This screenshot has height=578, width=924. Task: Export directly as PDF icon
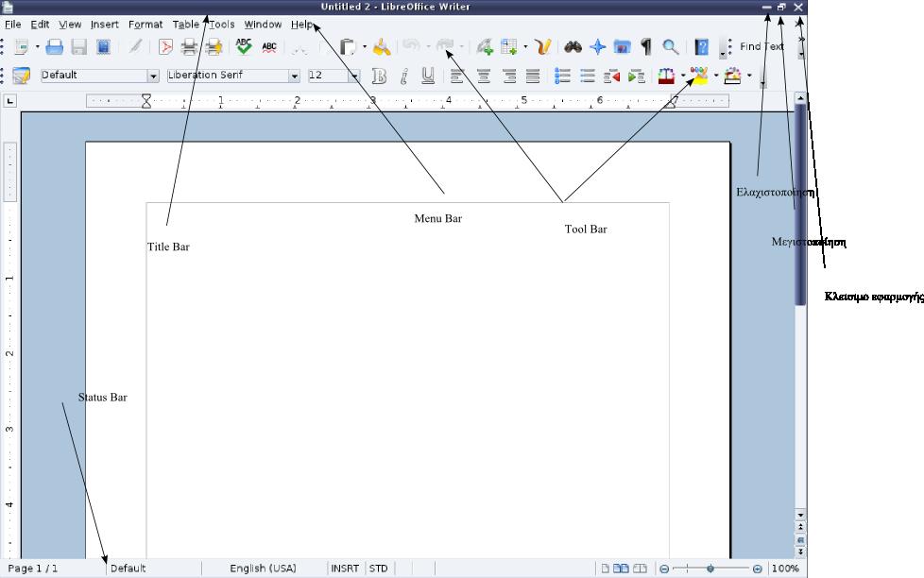click(x=165, y=46)
